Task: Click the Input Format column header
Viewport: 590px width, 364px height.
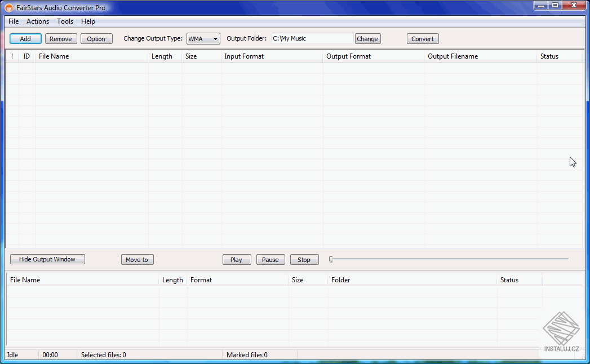Action: click(x=272, y=56)
